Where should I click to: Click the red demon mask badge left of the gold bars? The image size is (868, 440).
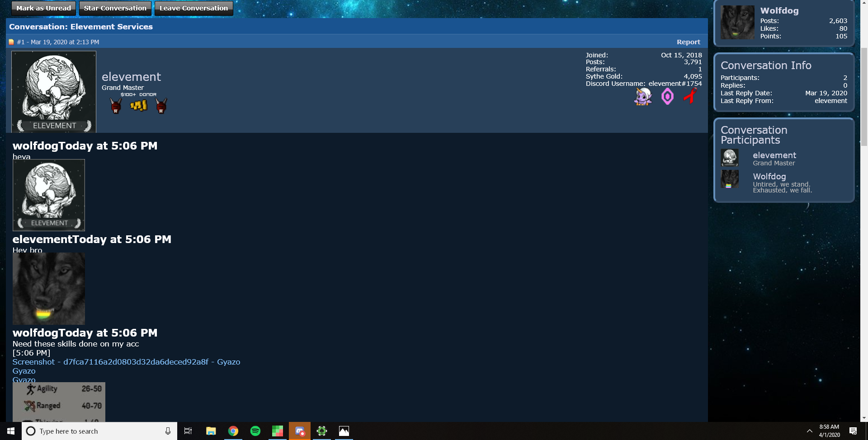pyautogui.click(x=116, y=106)
